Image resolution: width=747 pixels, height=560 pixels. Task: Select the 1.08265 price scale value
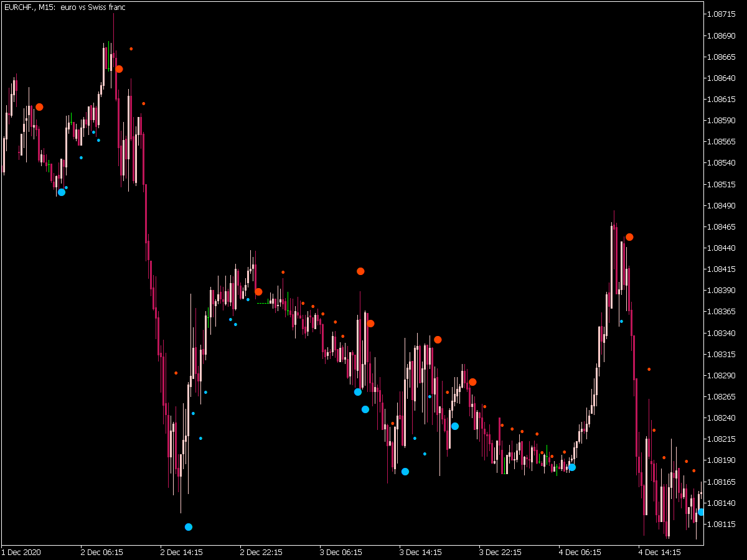click(x=722, y=396)
